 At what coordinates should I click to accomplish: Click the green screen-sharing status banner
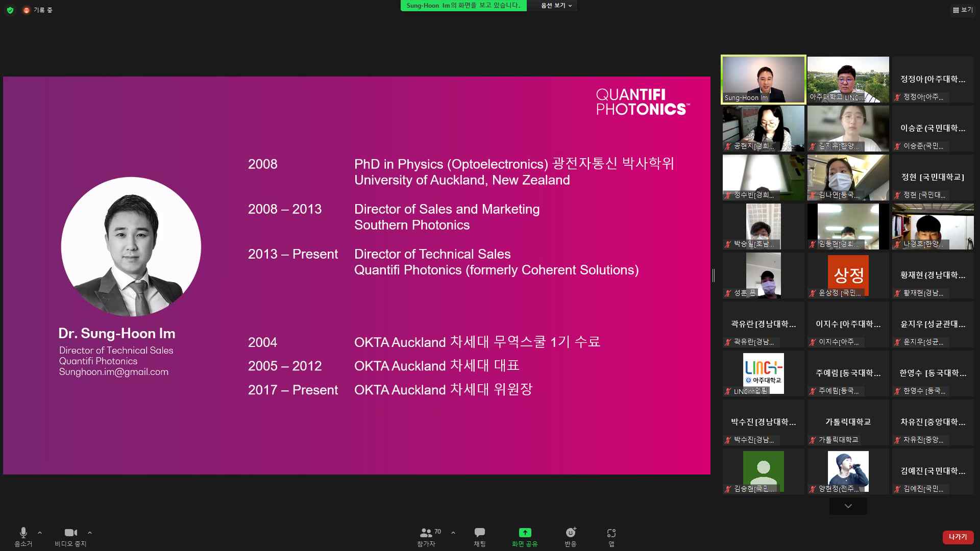click(463, 6)
